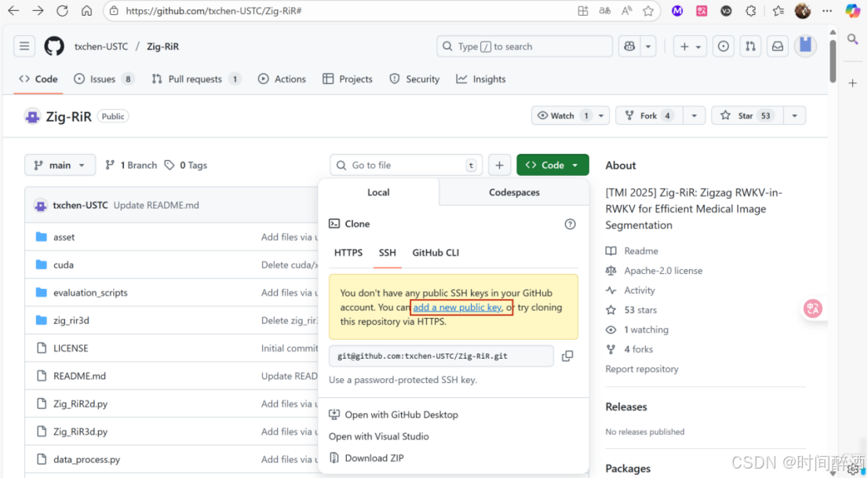
Task: Open the pull requests shortcut icon
Action: [x=750, y=46]
